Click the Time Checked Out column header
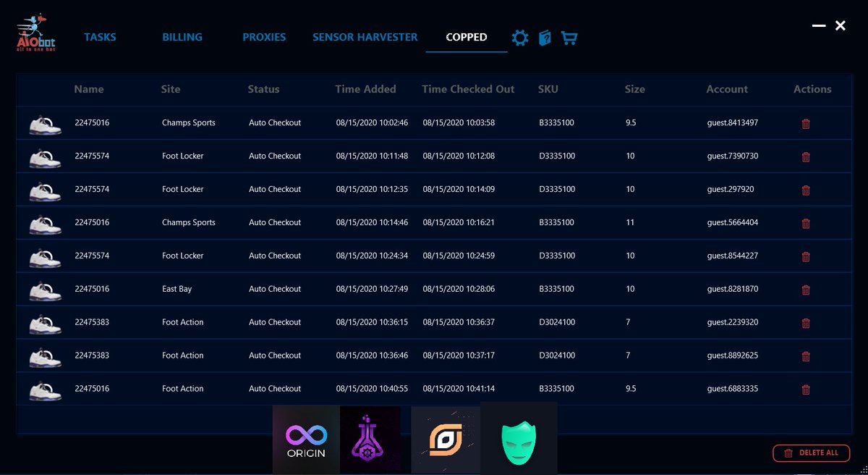Screen dimensions: 868x475 [468, 89]
